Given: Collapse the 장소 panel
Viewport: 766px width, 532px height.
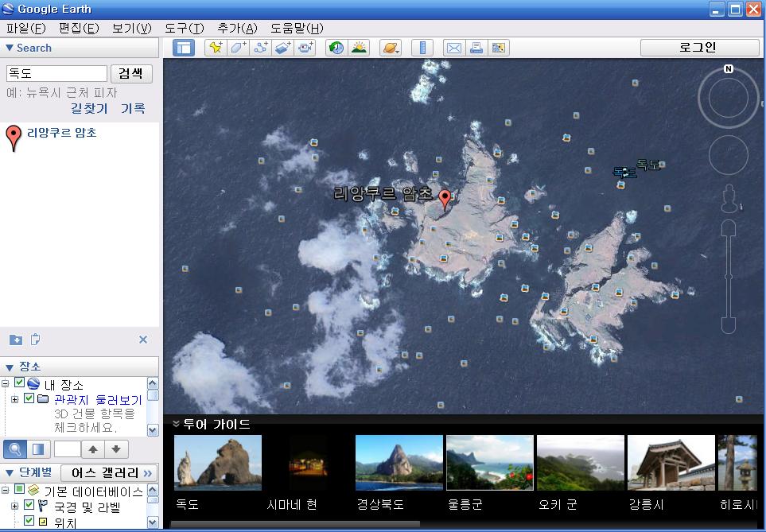Looking at the screenshot, I should click(x=10, y=367).
